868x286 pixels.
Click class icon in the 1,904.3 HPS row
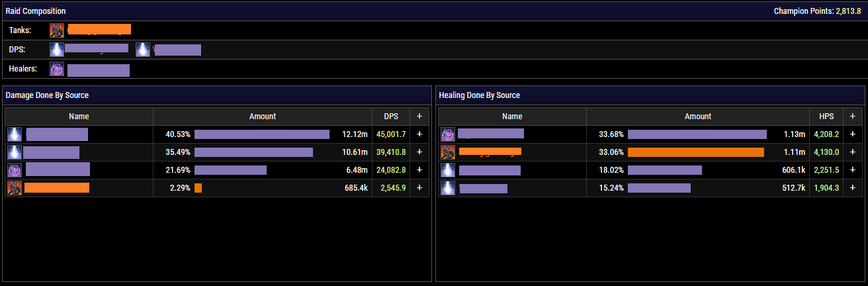[x=447, y=188]
